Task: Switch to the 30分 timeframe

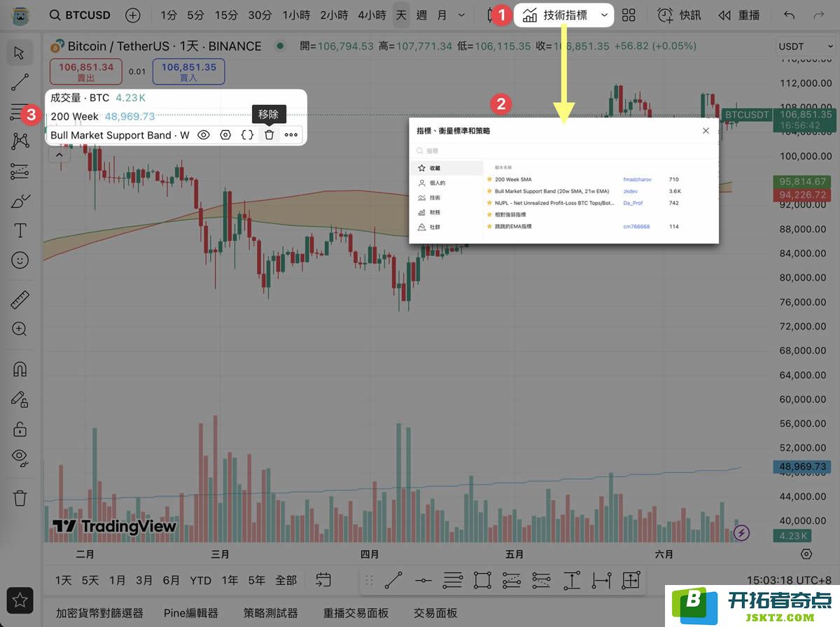Action: (260, 15)
